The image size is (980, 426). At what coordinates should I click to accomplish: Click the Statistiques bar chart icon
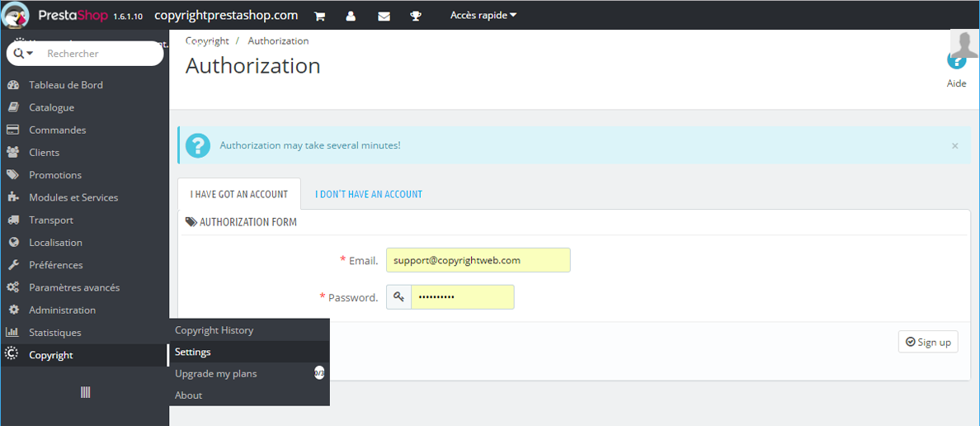12,333
